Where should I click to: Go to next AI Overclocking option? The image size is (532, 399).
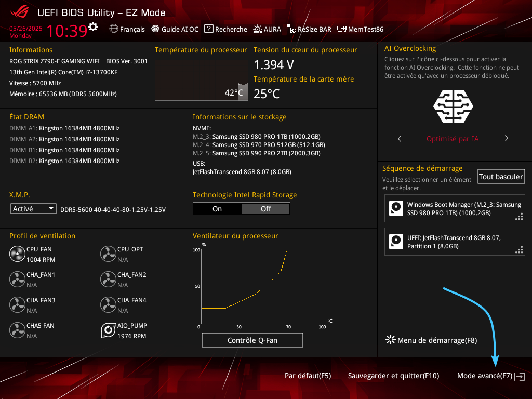(x=506, y=138)
